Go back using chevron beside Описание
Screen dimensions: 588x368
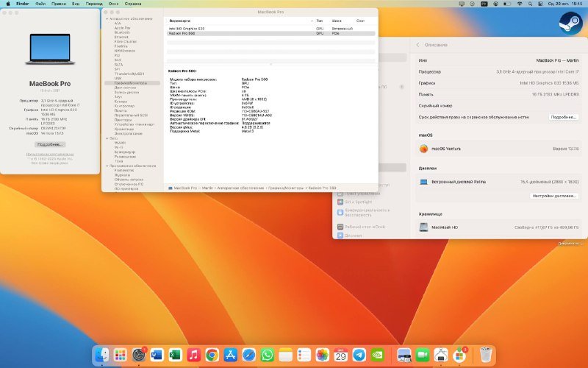[x=417, y=45]
